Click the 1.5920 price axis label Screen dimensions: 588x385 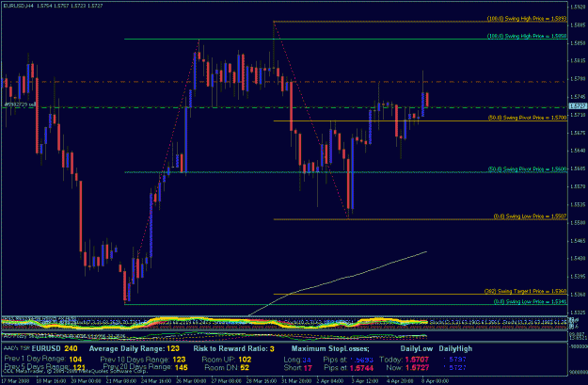pyautogui.click(x=578, y=7)
